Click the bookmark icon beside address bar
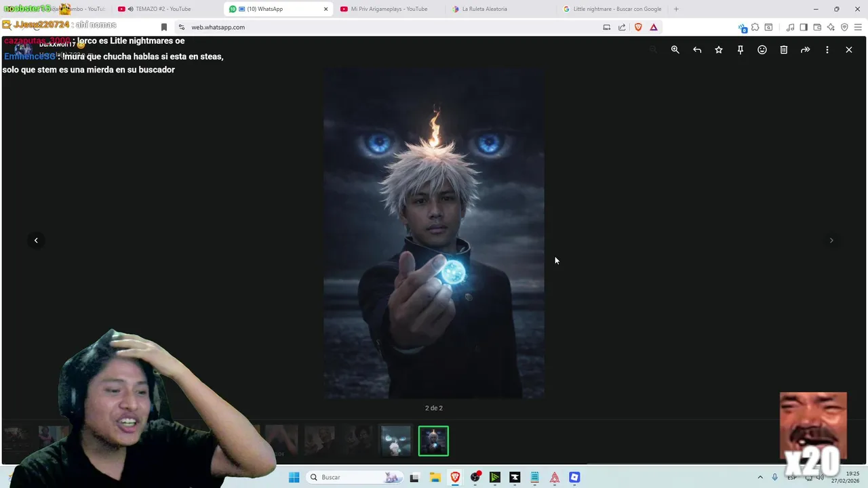 tap(163, 27)
